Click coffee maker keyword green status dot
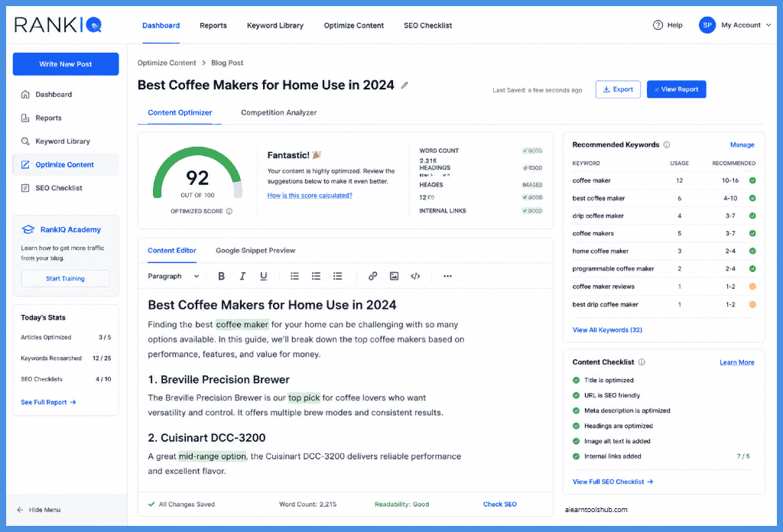Screen dimensions: 783x532 tap(752, 180)
